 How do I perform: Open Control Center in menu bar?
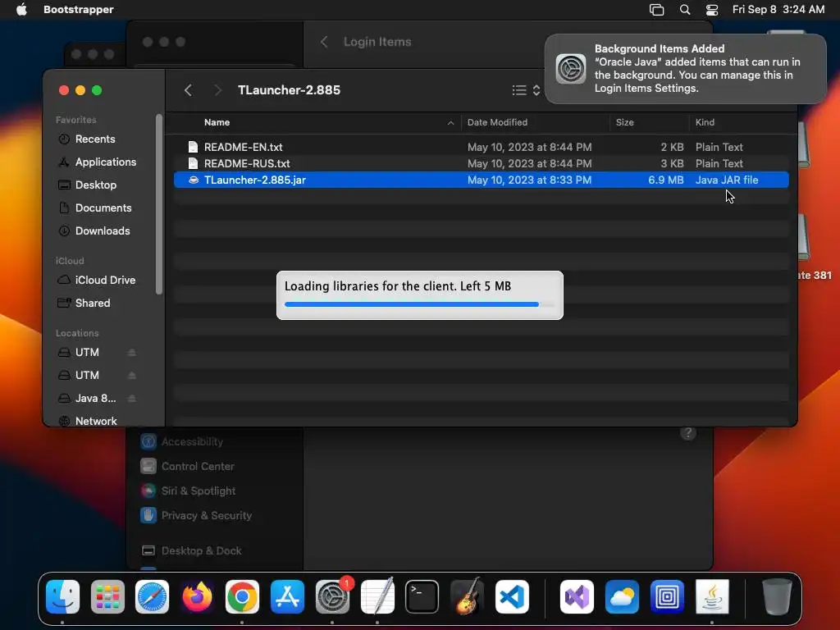click(712, 10)
